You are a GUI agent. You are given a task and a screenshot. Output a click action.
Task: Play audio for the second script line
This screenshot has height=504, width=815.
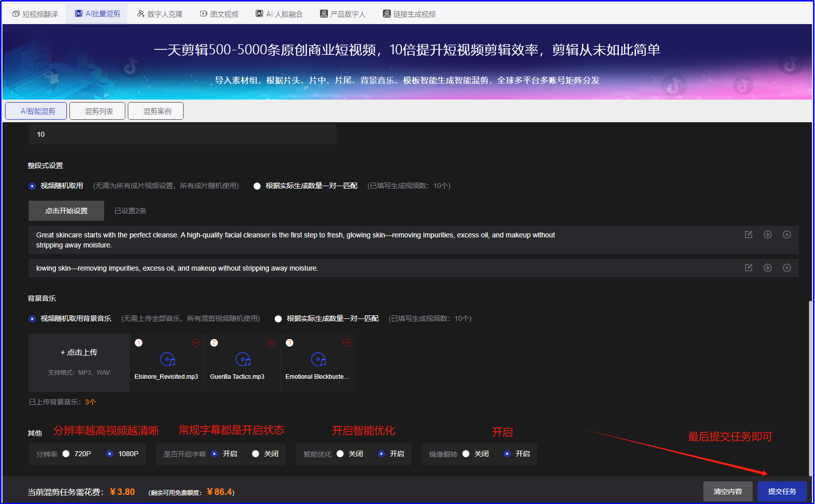[768, 268]
